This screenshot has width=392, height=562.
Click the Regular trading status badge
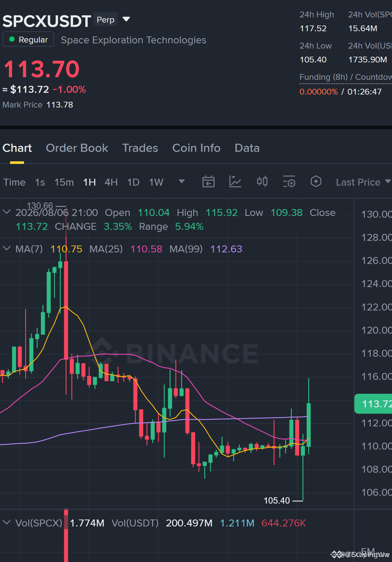pos(28,39)
